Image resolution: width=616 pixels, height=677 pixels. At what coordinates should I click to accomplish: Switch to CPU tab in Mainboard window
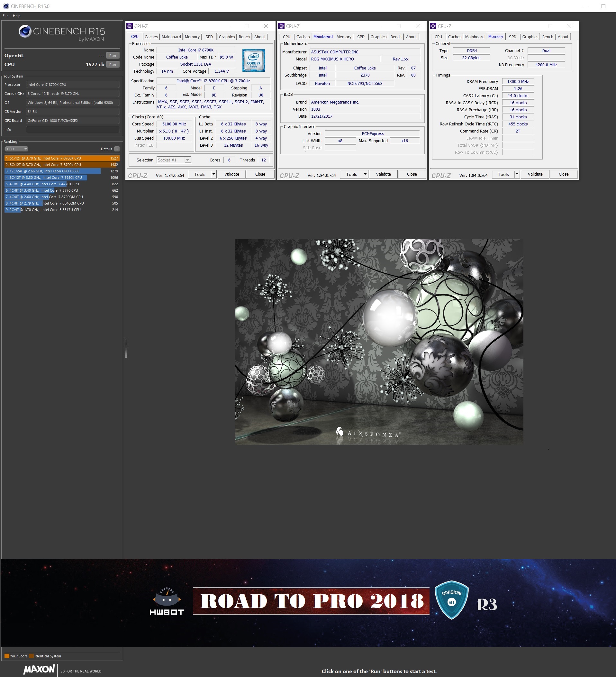coord(287,37)
